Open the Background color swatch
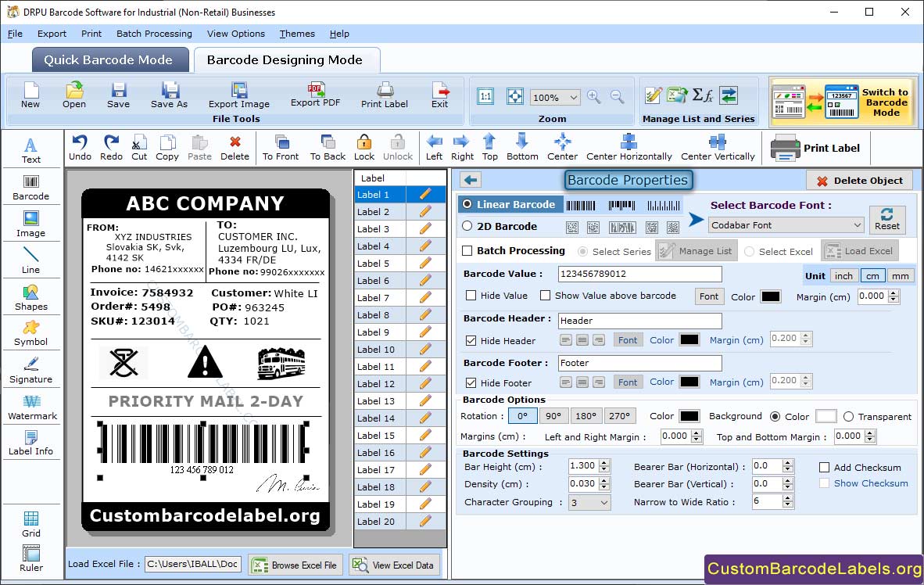The height and width of the screenshot is (585, 924). point(826,416)
